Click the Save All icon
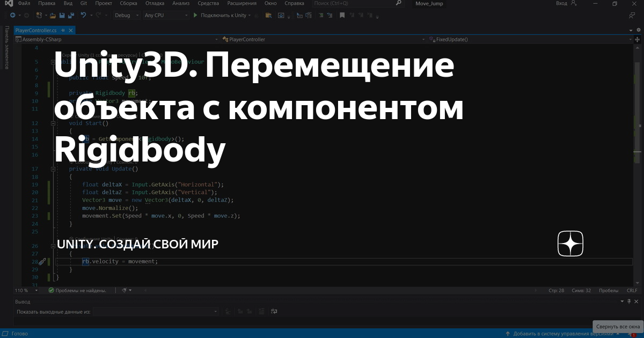The height and width of the screenshot is (338, 644). coord(71,15)
